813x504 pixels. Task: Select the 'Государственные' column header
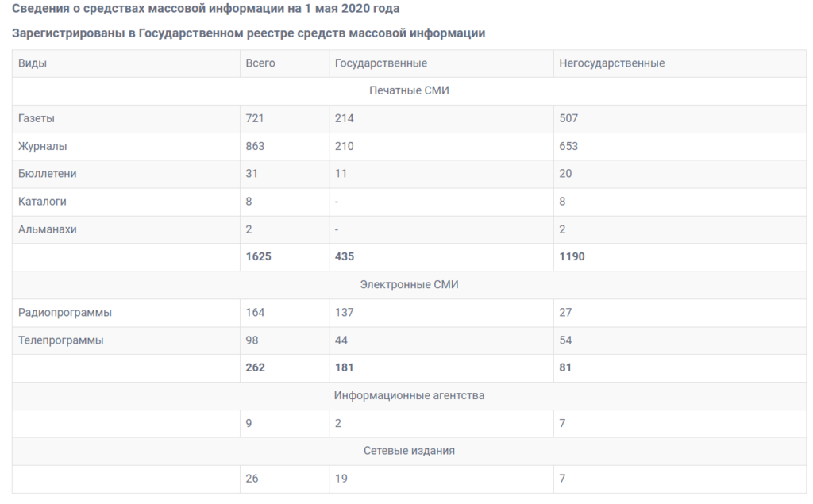tap(381, 63)
